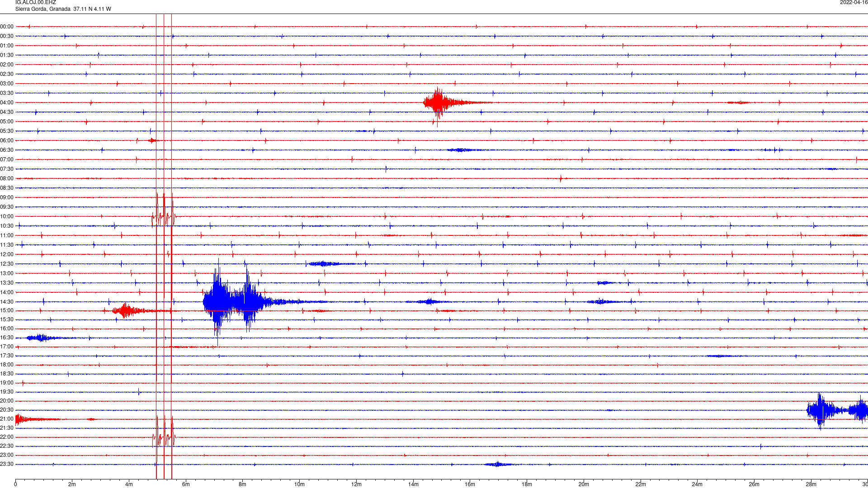Click the 16m tick on time axis
868x488 pixels.
click(470, 484)
